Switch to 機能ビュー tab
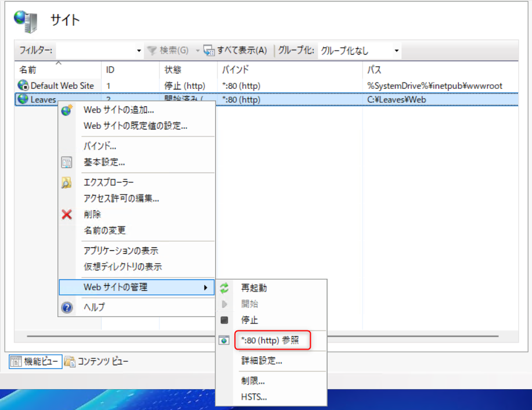Image resolution: width=532 pixels, height=410 pixels. pos(35,362)
